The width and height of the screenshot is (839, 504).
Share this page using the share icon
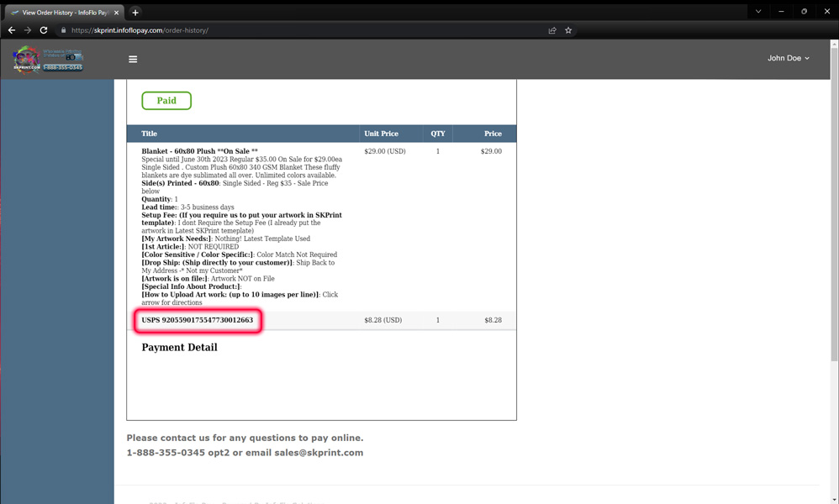pyautogui.click(x=552, y=30)
